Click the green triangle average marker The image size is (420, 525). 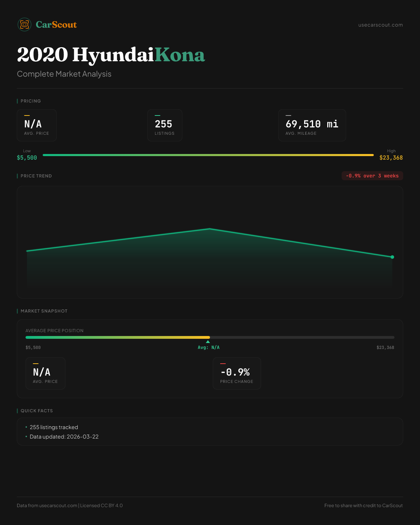click(208, 342)
